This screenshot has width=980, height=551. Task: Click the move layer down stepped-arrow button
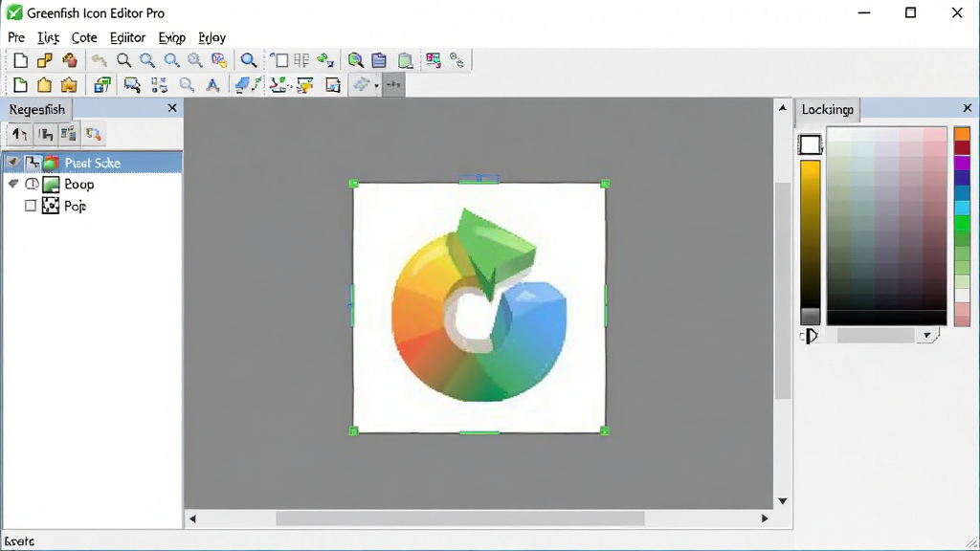pos(44,134)
